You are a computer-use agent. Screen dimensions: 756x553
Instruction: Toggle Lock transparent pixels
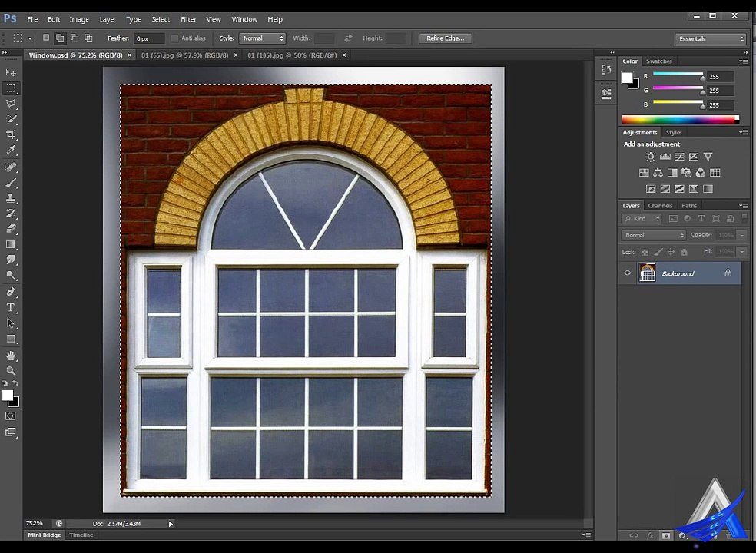(x=645, y=252)
